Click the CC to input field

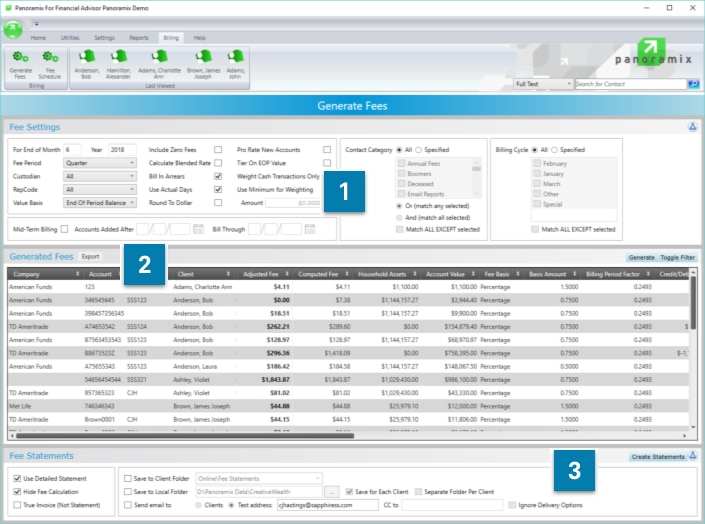coord(451,505)
